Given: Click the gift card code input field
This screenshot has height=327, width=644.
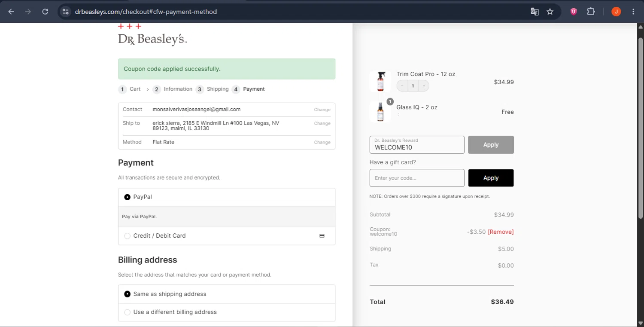Looking at the screenshot, I should pos(417,178).
